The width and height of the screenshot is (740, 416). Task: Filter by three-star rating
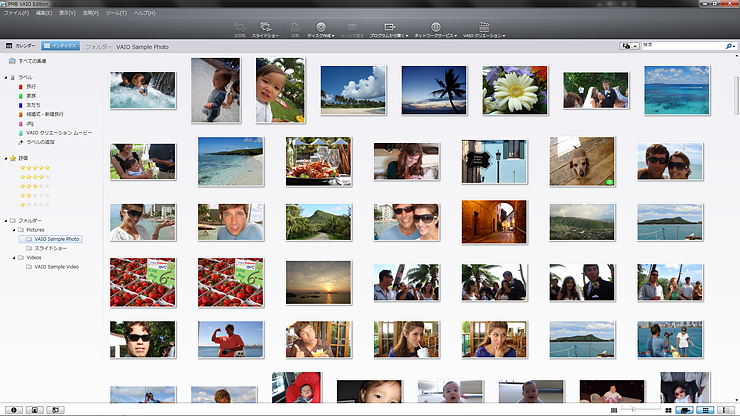coord(36,186)
